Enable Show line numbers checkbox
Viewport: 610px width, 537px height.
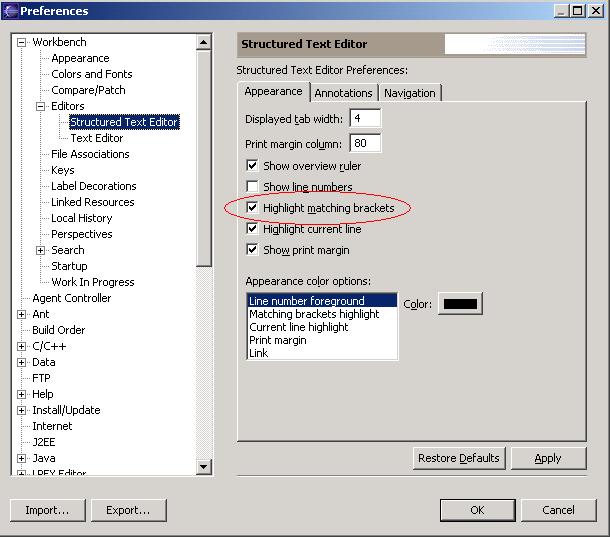(x=252, y=187)
